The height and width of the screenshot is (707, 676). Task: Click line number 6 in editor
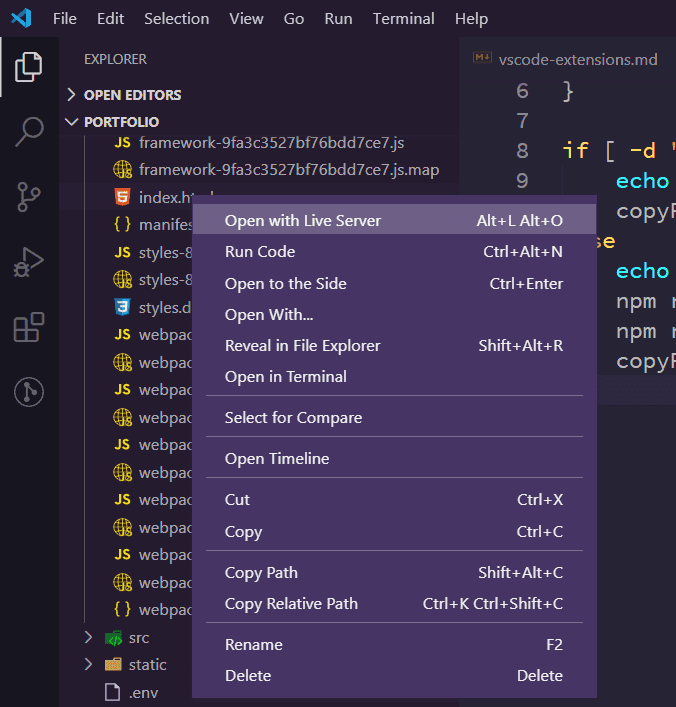point(522,91)
